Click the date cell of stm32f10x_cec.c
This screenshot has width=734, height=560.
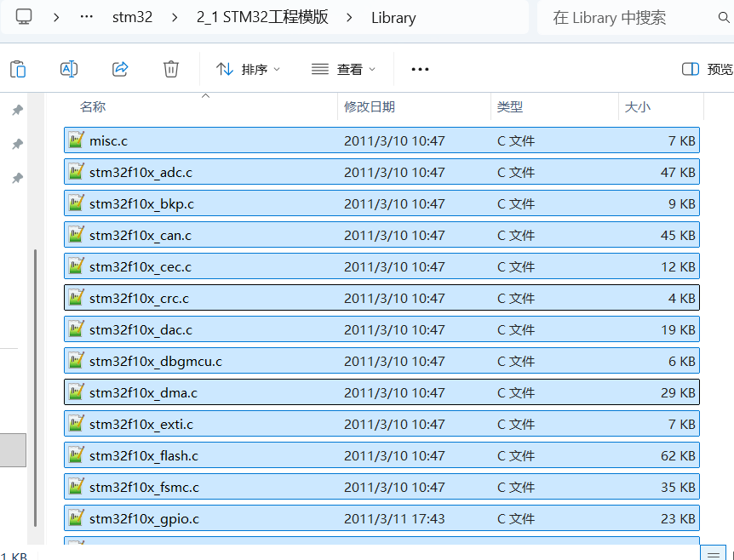394,266
